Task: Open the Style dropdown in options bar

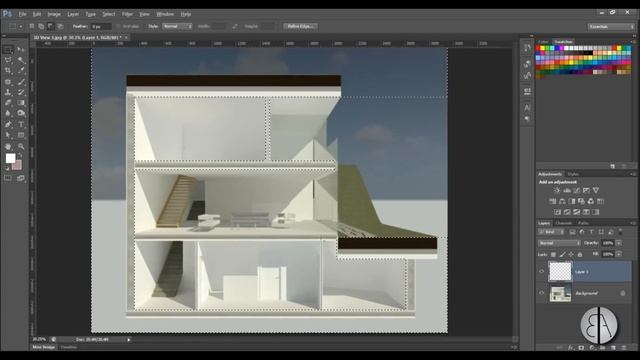Action: click(177, 27)
